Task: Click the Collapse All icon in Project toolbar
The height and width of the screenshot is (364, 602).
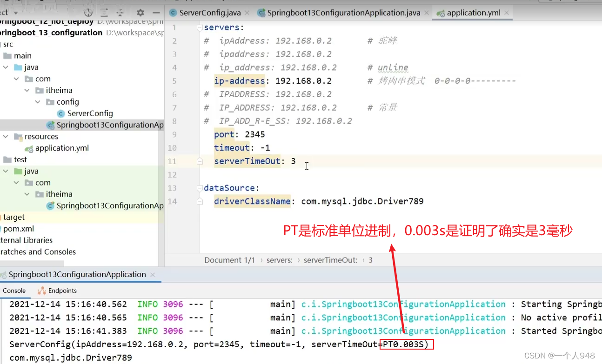Action: (x=120, y=12)
